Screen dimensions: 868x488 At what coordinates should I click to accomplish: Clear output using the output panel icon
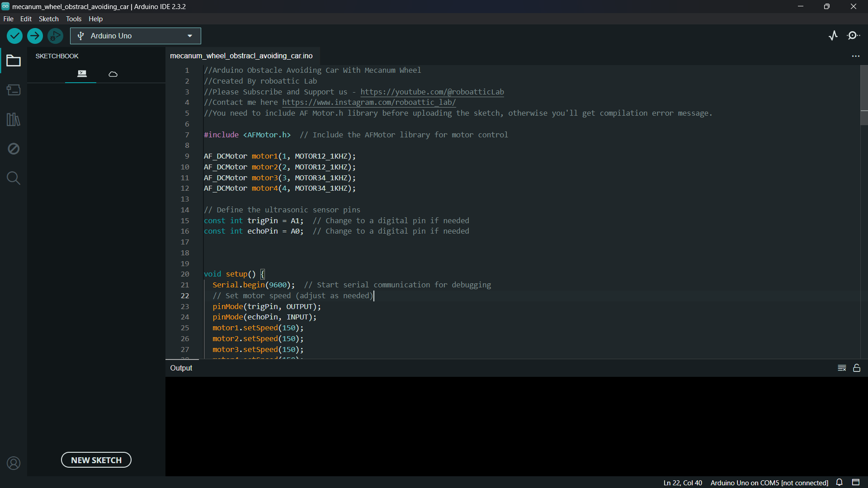point(842,368)
